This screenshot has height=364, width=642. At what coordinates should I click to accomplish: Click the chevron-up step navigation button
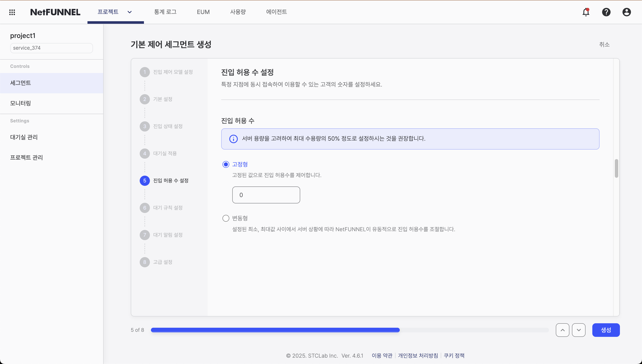click(562, 330)
